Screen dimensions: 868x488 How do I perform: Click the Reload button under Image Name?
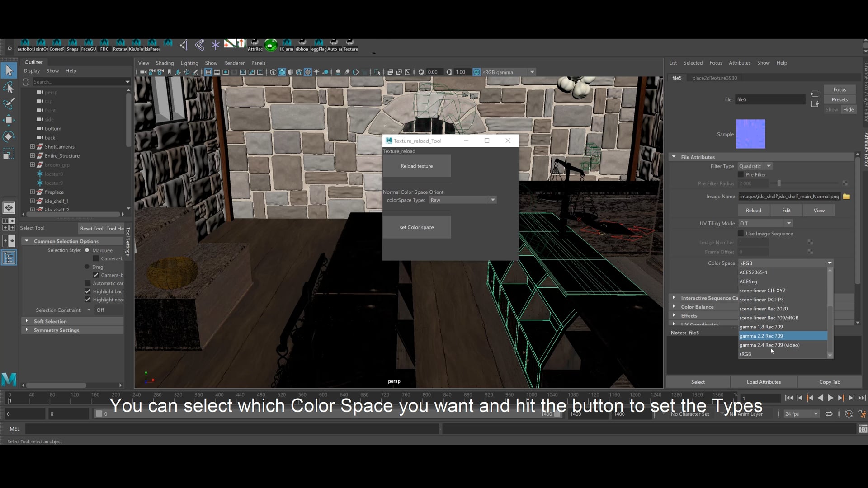pos(753,211)
